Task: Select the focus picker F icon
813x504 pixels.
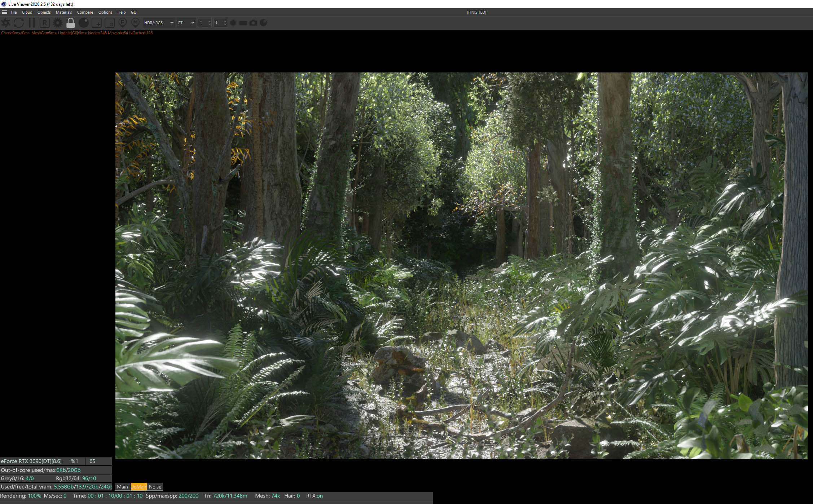Action: coord(123,23)
